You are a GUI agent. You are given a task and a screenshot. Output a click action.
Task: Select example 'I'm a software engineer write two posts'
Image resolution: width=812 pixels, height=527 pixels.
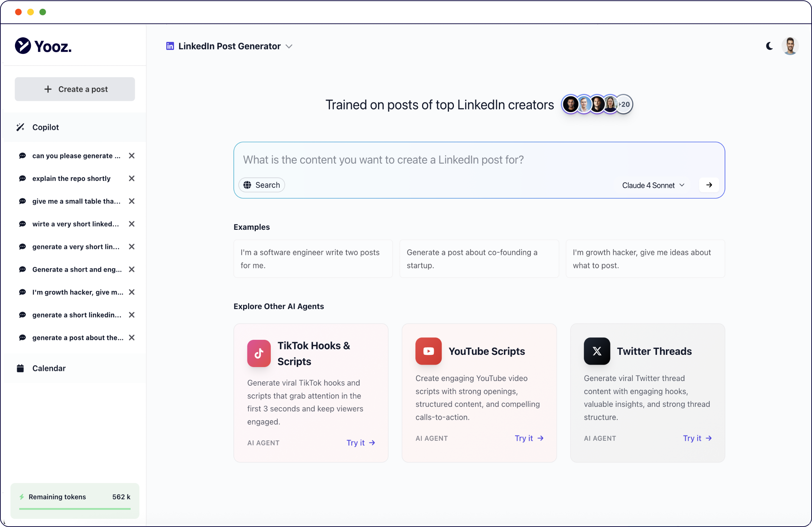(313, 259)
